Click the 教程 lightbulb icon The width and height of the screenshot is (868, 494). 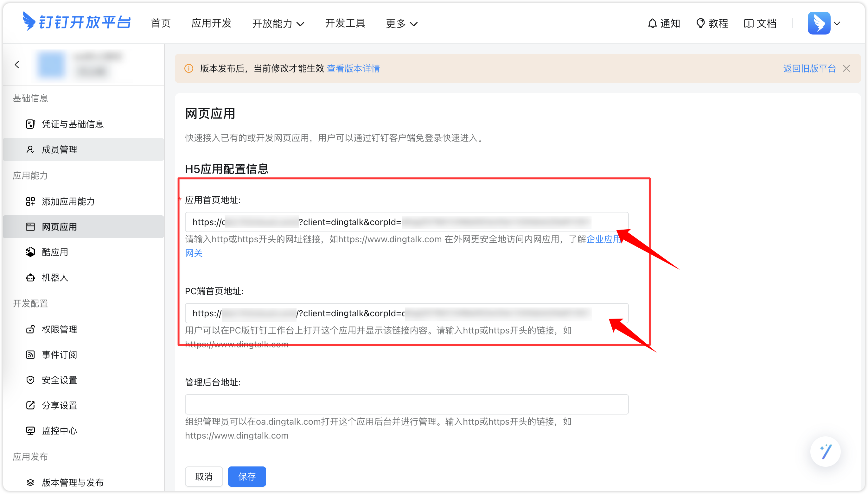click(700, 23)
